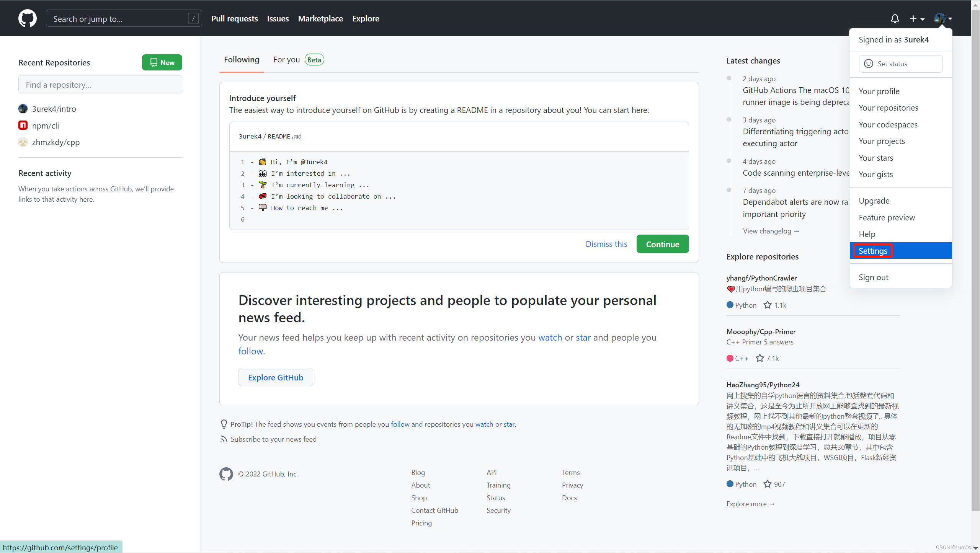Select Your gists from user menu

tap(901, 175)
